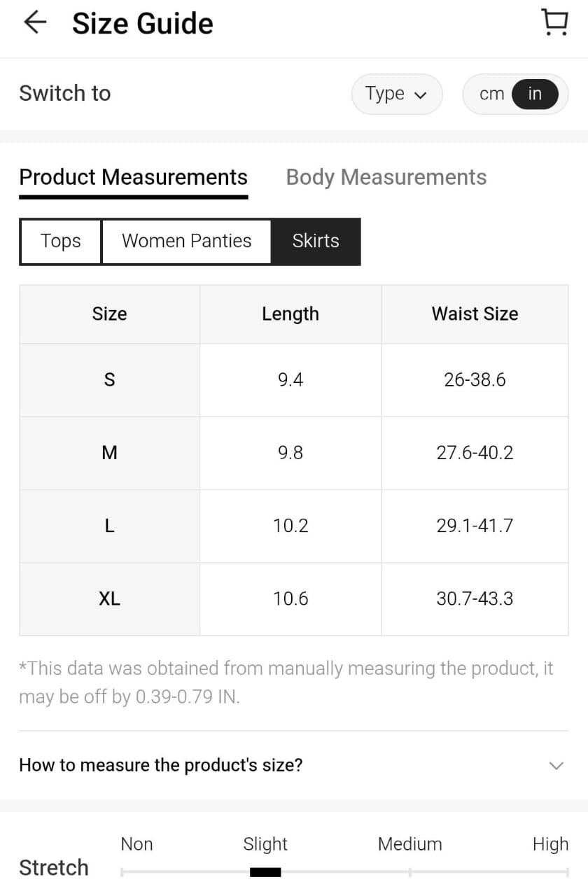Click the expand chevron beside measuring instructions

tap(556, 765)
